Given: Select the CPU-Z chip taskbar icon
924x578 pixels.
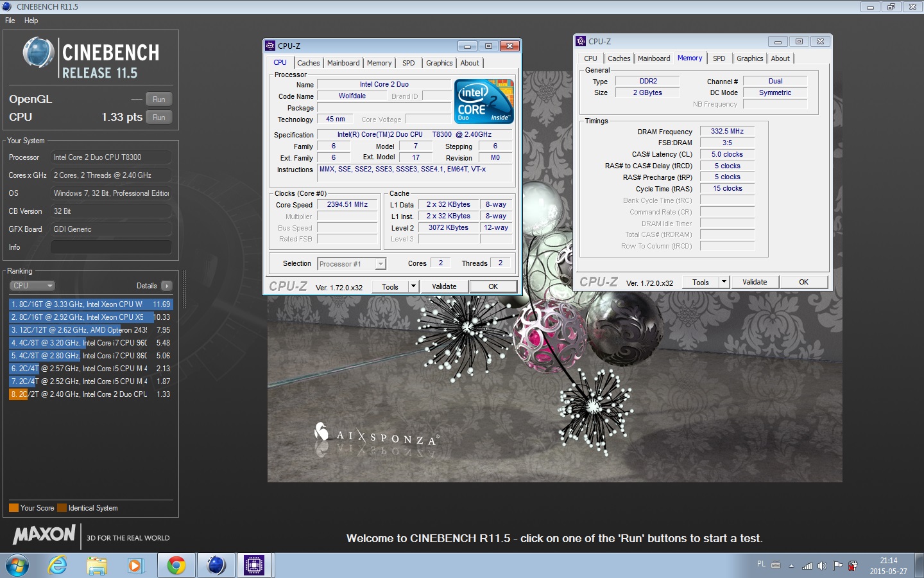Looking at the screenshot, I should point(254,565).
